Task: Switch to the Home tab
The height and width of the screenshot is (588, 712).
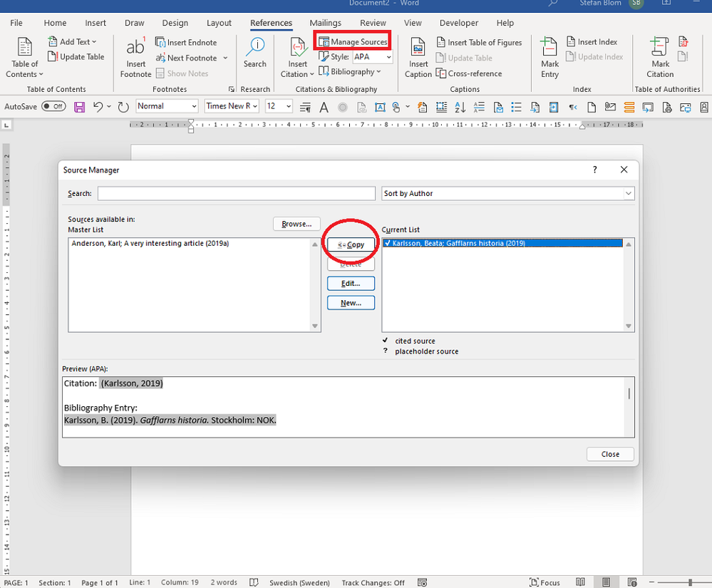Action: point(55,23)
